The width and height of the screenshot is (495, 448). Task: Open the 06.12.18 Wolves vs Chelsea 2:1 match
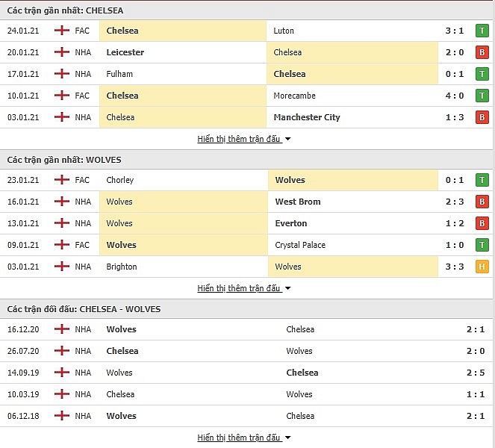[246, 416]
